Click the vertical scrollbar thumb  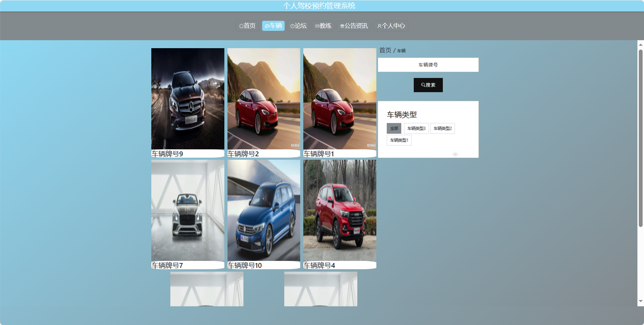pos(641,138)
